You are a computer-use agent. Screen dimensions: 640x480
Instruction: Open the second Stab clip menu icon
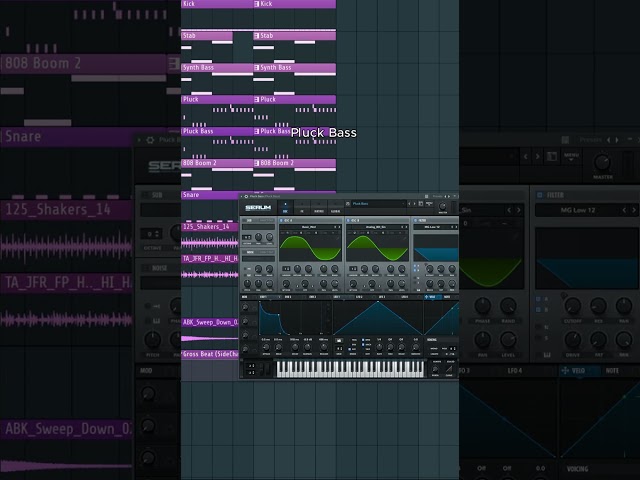click(x=257, y=36)
